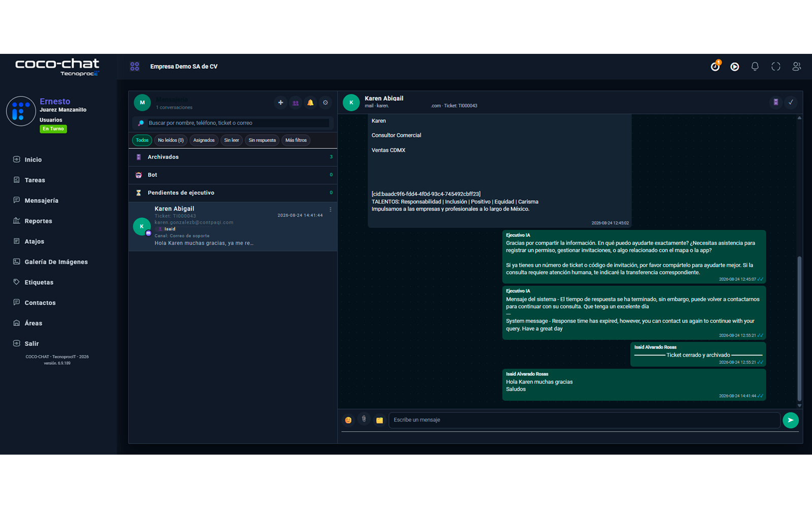This screenshot has height=508, width=812.
Task: Filter conversations by Asignados
Action: [204, 140]
